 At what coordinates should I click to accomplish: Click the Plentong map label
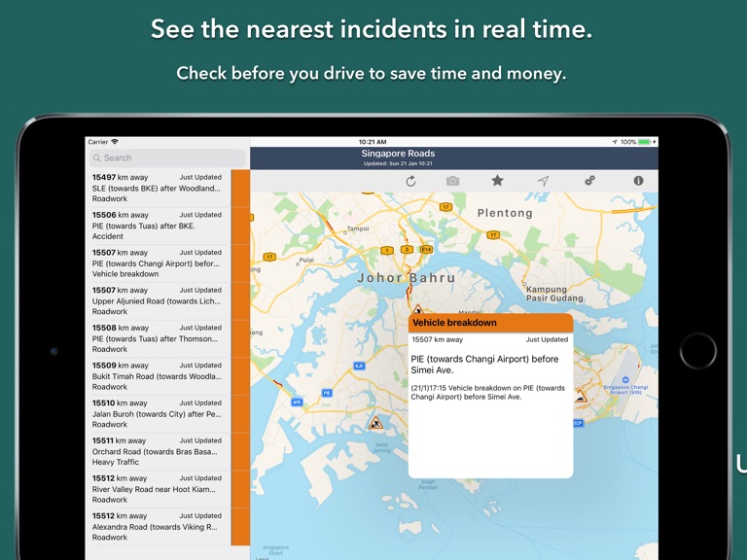505,213
